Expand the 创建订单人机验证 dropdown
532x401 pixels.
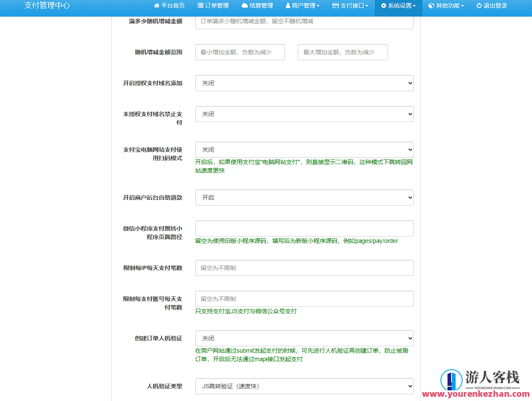click(304, 338)
